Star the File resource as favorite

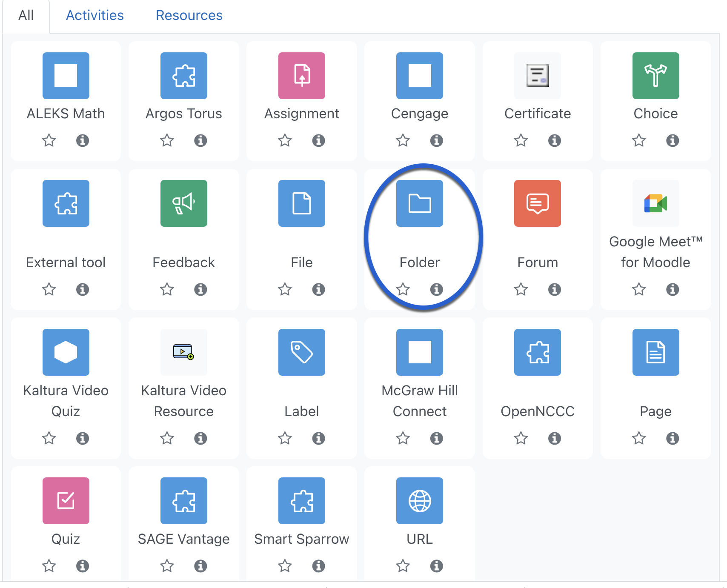click(285, 289)
